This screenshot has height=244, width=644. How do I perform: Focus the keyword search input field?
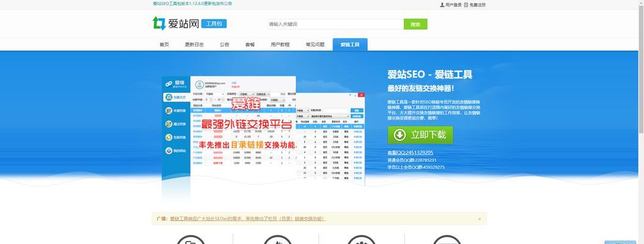335,24
